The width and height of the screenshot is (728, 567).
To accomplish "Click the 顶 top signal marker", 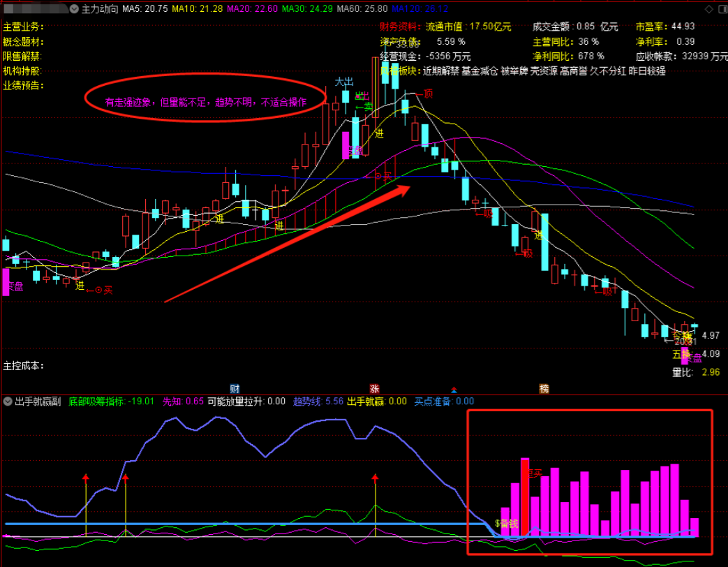I will click(x=429, y=94).
